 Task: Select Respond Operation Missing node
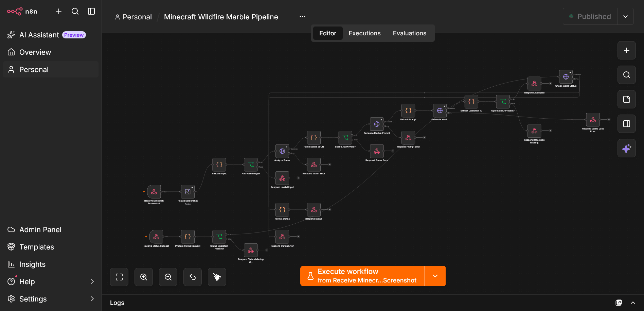[534, 131]
